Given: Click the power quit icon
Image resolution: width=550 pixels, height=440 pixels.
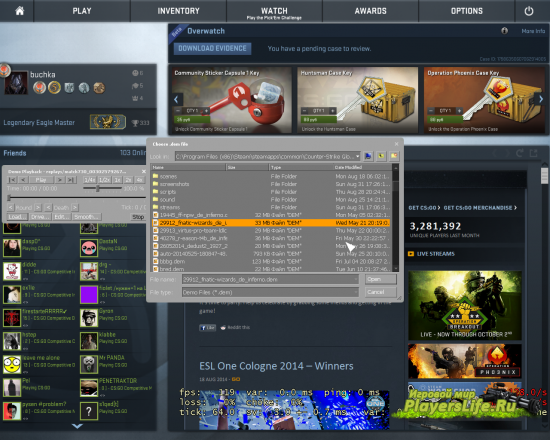Looking at the screenshot, I should pyautogui.click(x=529, y=11).
